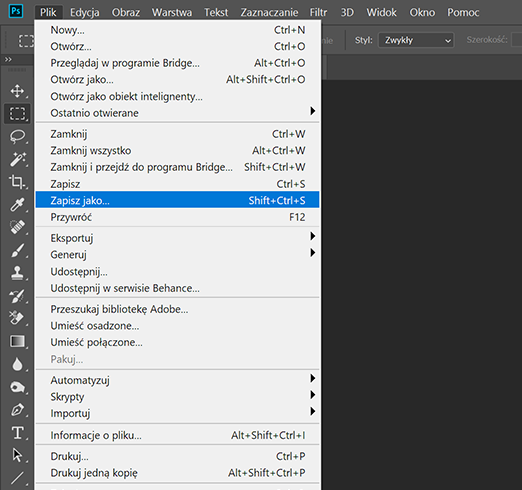Select the Blur tool
This screenshot has width=522, height=490.
[17, 364]
